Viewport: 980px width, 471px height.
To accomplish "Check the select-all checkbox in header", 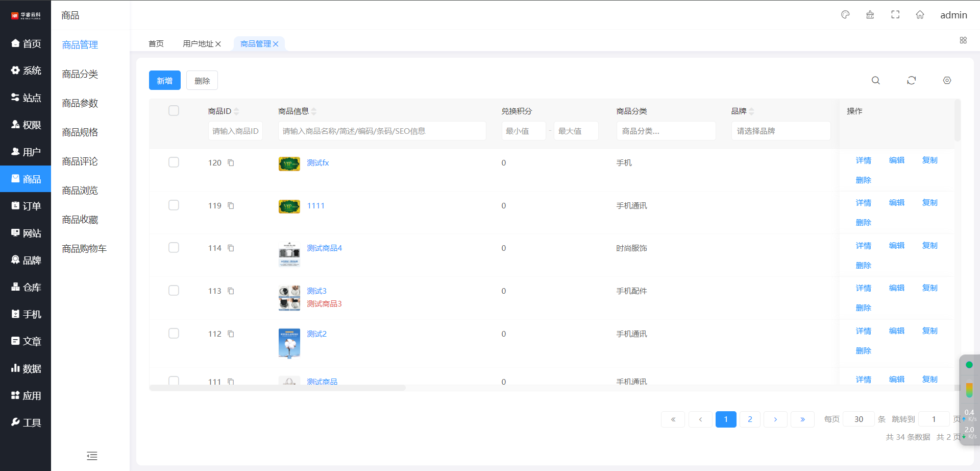I will point(174,111).
